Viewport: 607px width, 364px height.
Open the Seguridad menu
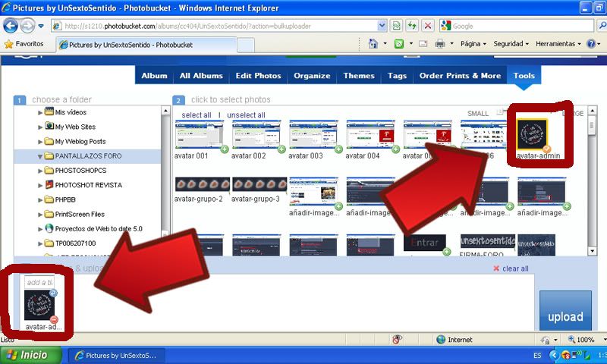click(x=511, y=44)
